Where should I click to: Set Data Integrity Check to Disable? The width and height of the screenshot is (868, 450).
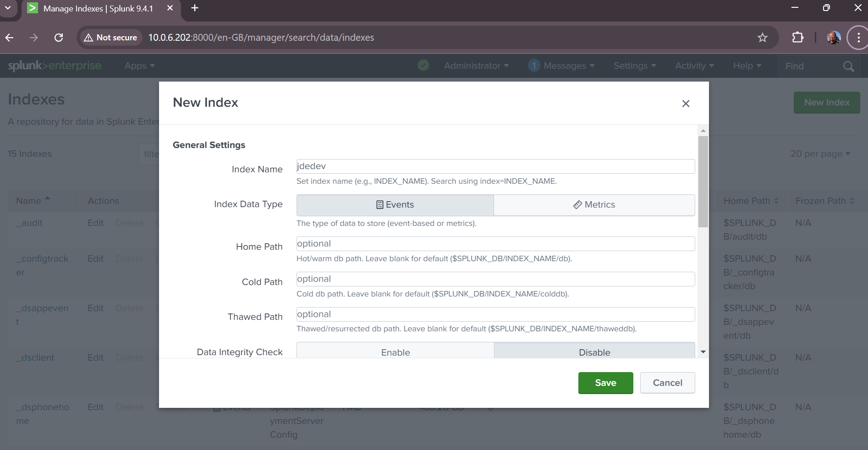pos(594,351)
